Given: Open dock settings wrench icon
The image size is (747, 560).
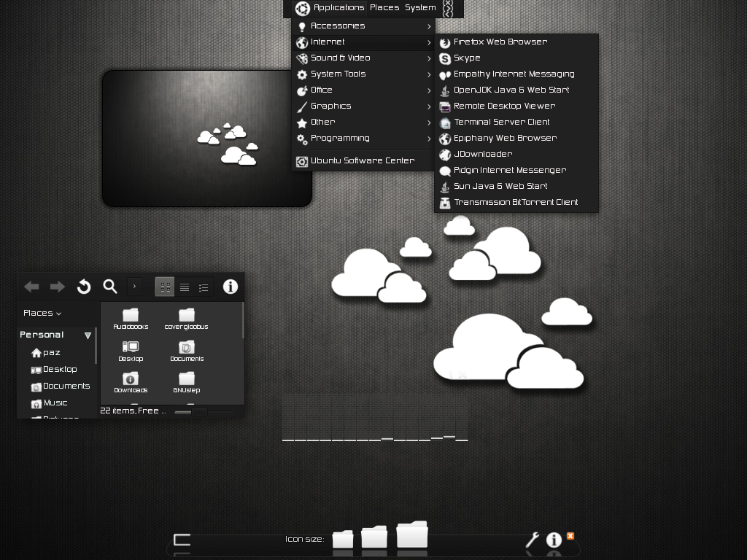Looking at the screenshot, I should coord(532,540).
